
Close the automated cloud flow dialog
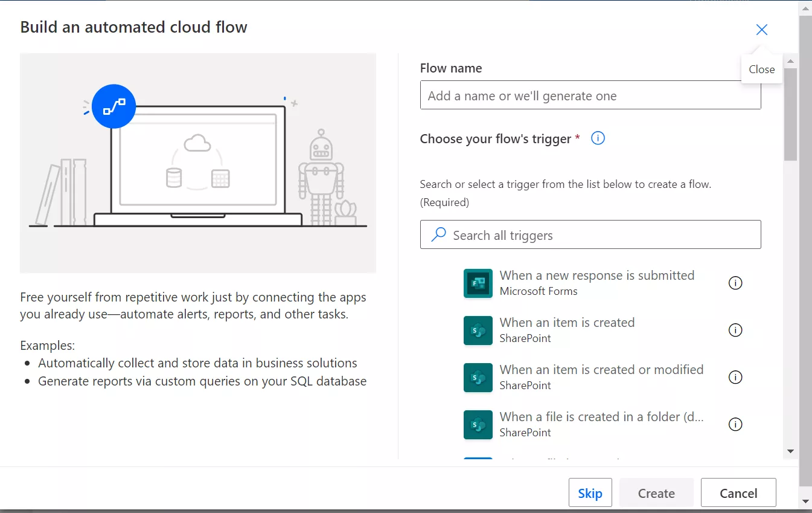click(x=762, y=30)
